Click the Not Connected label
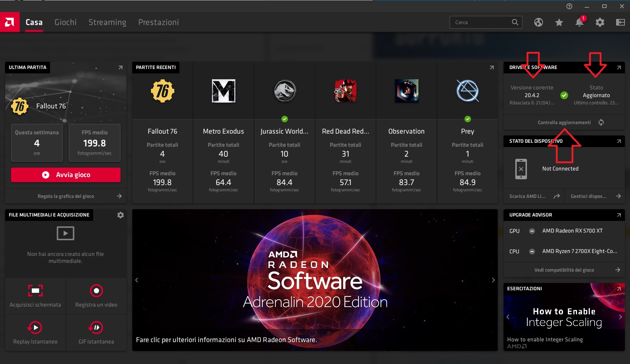 [560, 169]
